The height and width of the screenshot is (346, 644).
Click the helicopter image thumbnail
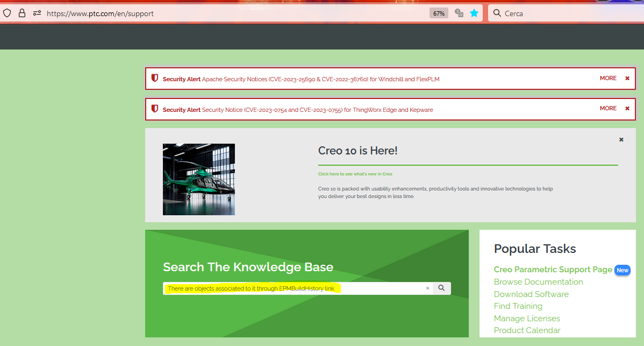click(x=198, y=179)
